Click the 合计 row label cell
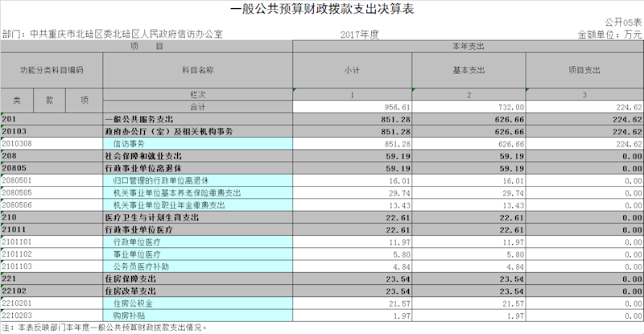The width and height of the screenshot is (644, 334). 197,107
